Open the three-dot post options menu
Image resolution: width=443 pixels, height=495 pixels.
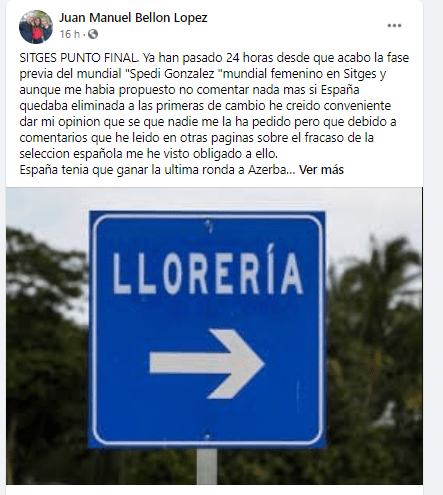tap(394, 26)
